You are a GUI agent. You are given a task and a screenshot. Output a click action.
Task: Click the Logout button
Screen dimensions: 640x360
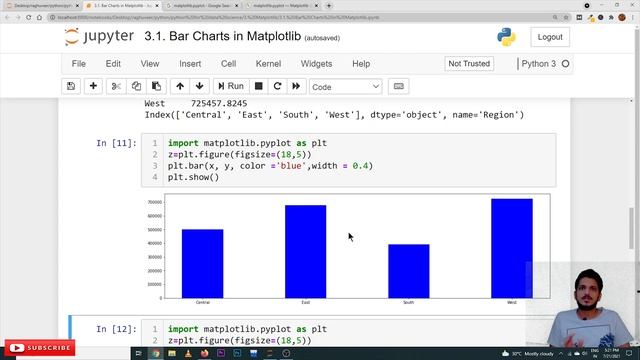tap(550, 37)
